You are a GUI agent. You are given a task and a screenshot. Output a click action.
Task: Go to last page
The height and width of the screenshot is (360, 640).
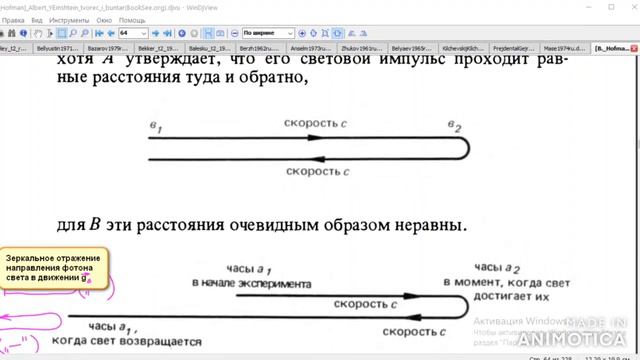click(x=167, y=33)
